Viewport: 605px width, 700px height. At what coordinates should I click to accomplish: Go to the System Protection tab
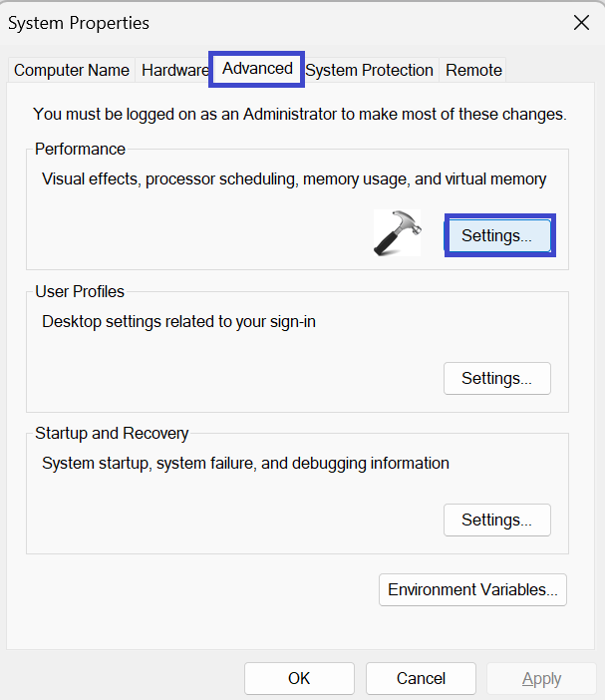tap(369, 70)
